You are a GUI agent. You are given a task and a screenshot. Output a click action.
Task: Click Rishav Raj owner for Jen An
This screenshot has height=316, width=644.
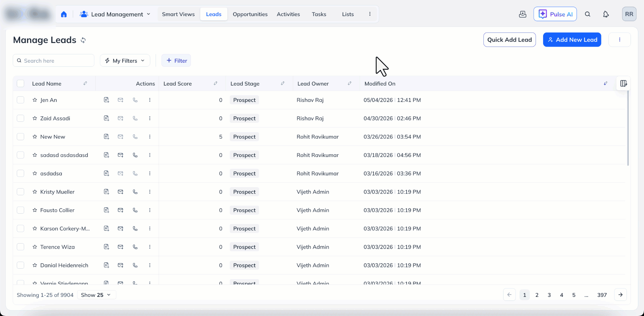coord(310,100)
